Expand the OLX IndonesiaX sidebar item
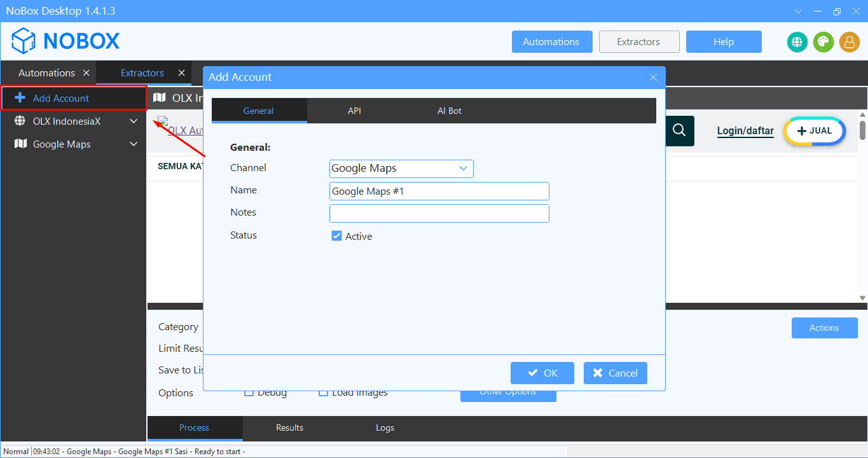 pyautogui.click(x=134, y=121)
